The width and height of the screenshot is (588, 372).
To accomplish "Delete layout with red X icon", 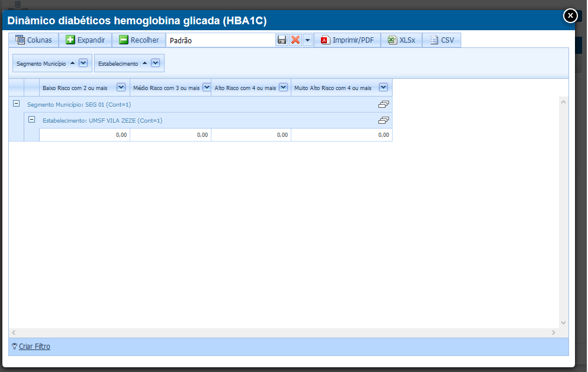I will point(295,40).
